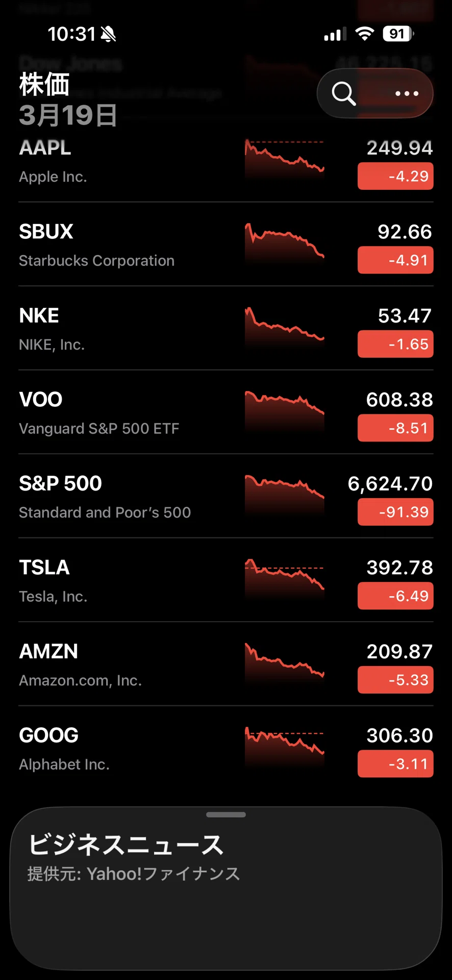Open AAPL sparkline chart
Viewport: 452px width, 980px height.
[x=284, y=159]
